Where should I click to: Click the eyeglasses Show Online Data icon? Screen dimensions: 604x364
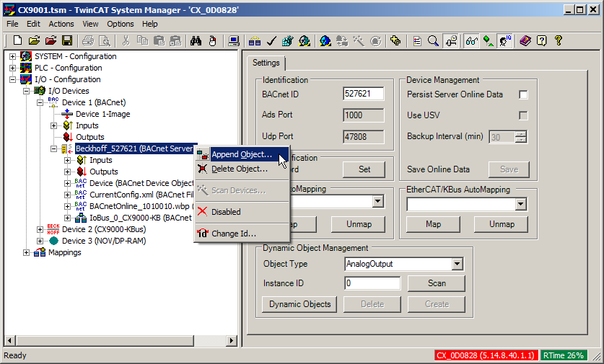point(471,40)
